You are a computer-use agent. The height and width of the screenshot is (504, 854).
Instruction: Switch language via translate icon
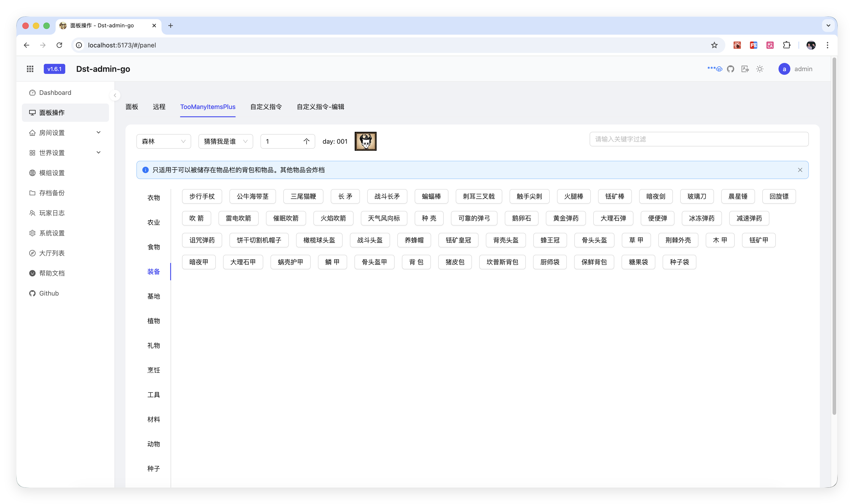(745, 69)
